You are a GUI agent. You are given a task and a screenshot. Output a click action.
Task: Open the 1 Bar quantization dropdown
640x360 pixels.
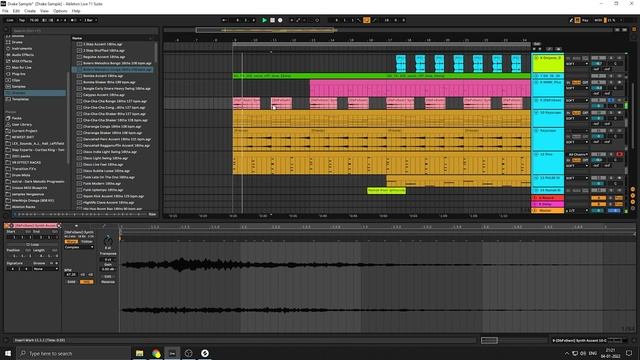pos(91,20)
